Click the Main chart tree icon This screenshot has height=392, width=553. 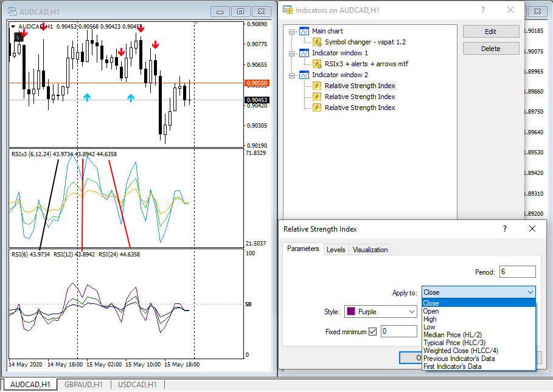[304, 31]
